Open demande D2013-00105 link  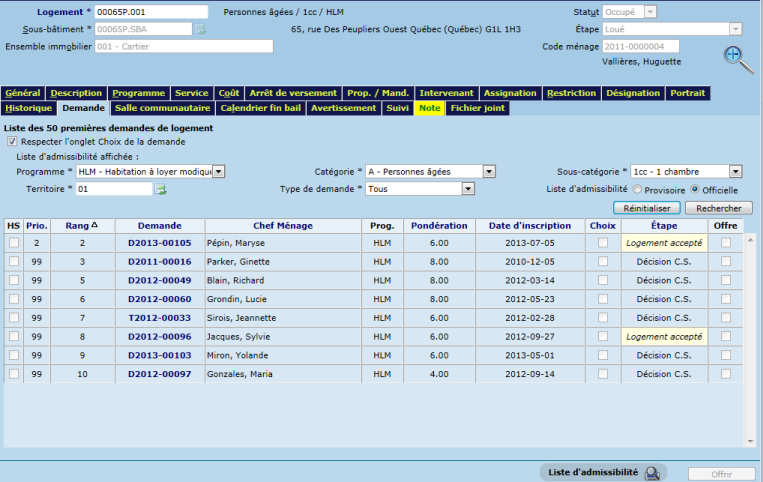tap(159, 243)
